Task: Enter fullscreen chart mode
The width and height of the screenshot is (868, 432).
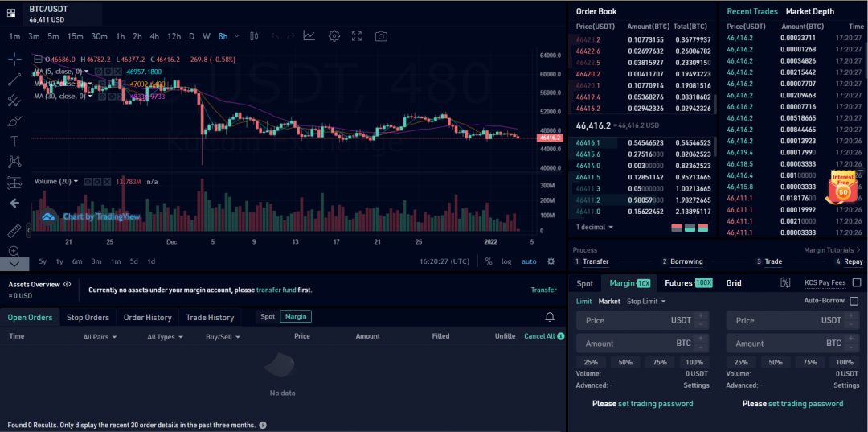Action: pos(357,36)
